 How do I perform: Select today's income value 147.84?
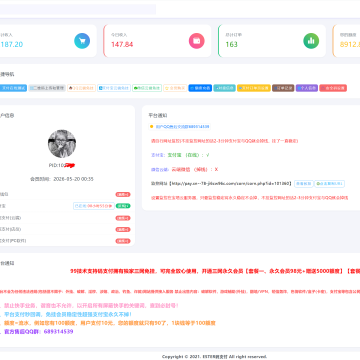click(122, 44)
